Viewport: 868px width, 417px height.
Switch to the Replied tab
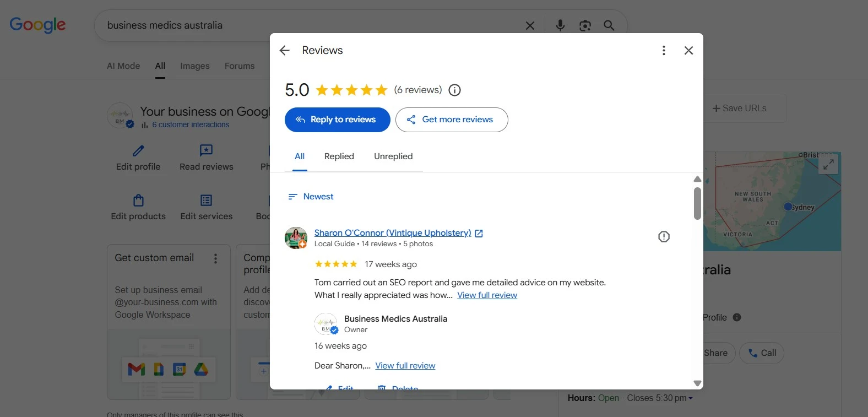point(339,156)
